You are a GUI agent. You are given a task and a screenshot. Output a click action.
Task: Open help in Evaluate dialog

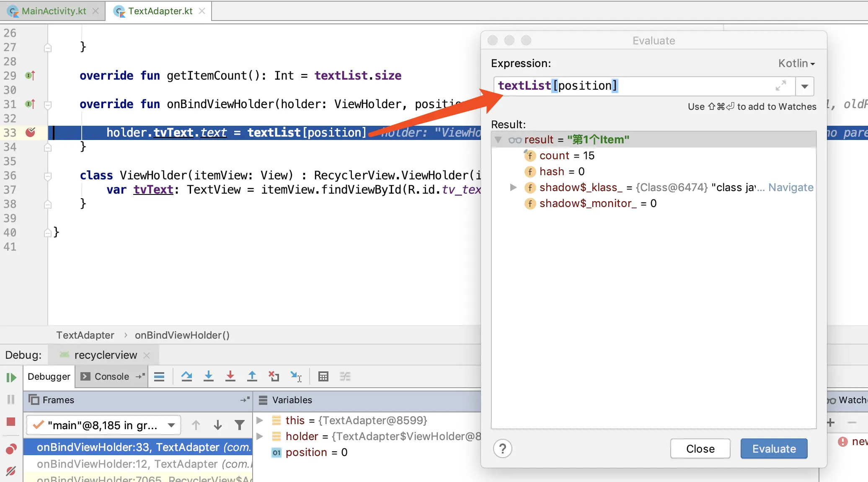[x=503, y=449]
